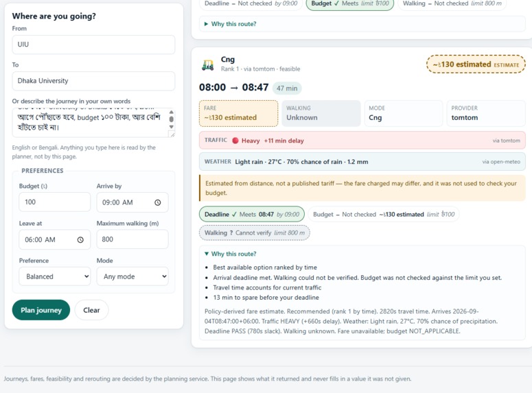Click the footer planning service disclaimer
Viewport: 532px width, 393px height.
click(x=207, y=379)
